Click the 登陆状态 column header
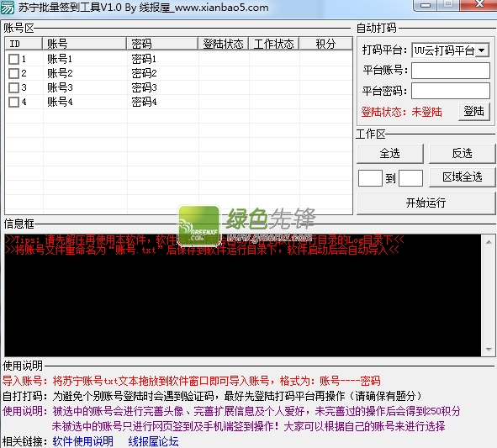The height and width of the screenshot is (448, 497). click(x=224, y=44)
